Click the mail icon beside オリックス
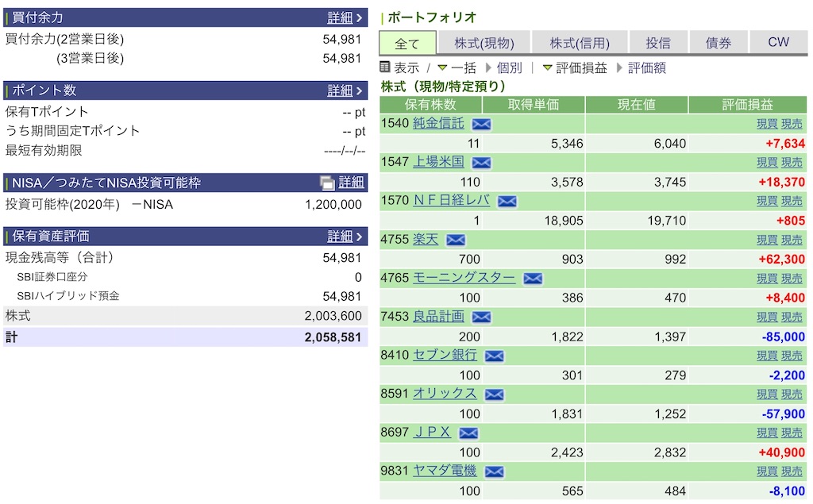 pyautogui.click(x=494, y=394)
